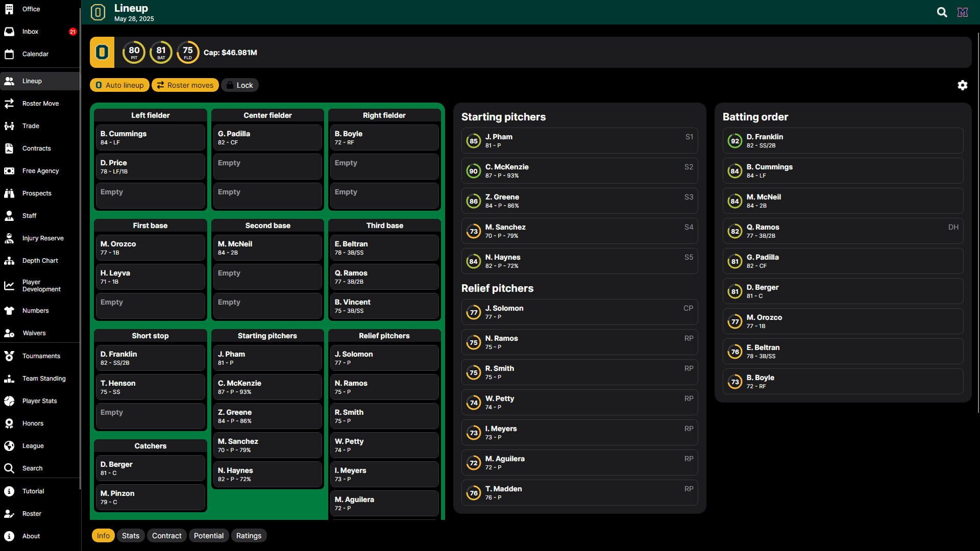Run Auto lineup

point(119,85)
